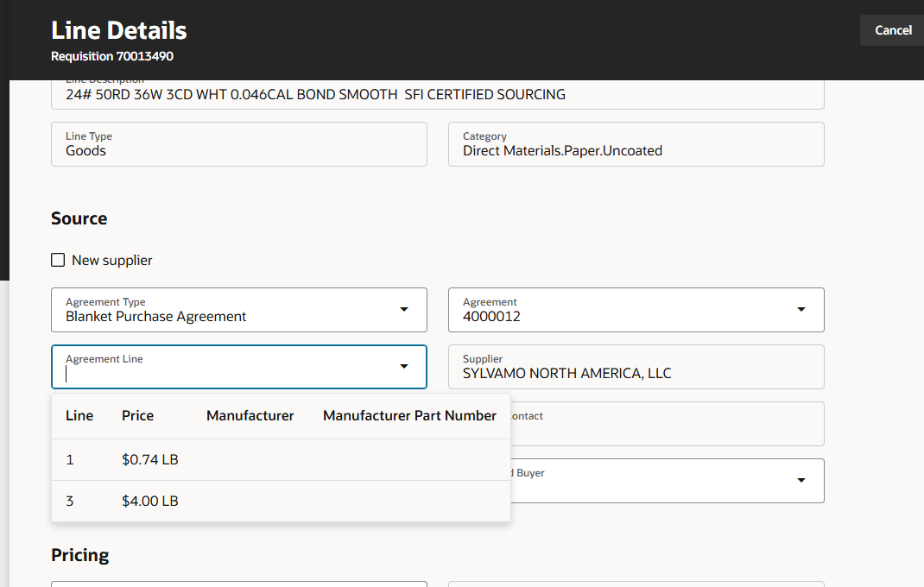Click the Blanket Purchase Agreement value

point(155,317)
